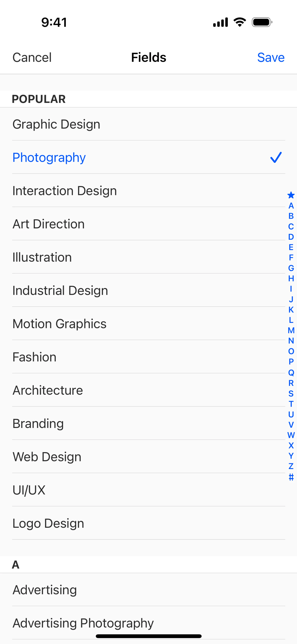Jump to letter A in index bar
Screen dimensions: 297x644
coord(291,206)
